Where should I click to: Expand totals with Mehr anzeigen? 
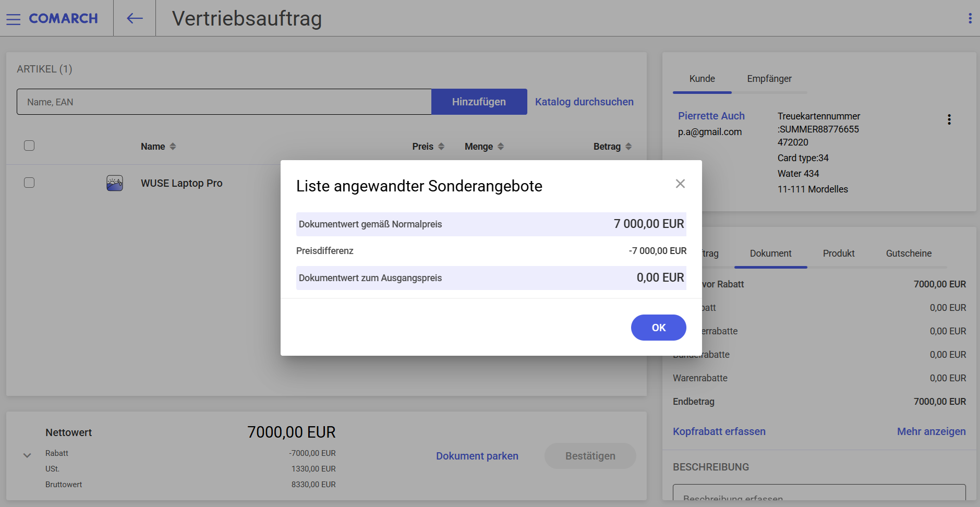coord(931,431)
